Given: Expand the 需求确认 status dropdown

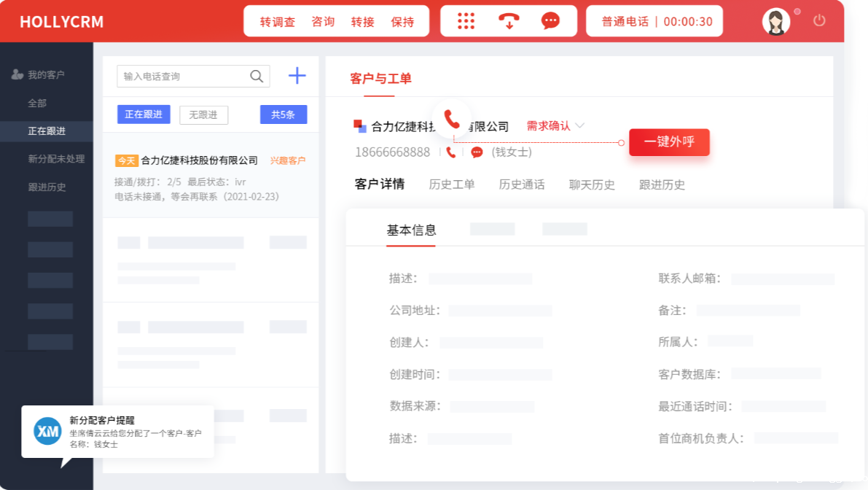Looking at the screenshot, I should [x=555, y=125].
